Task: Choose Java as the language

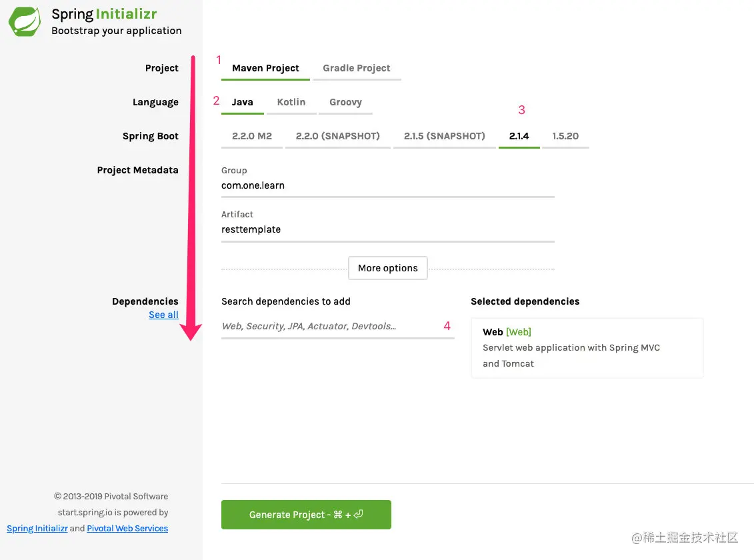Action: (x=243, y=103)
